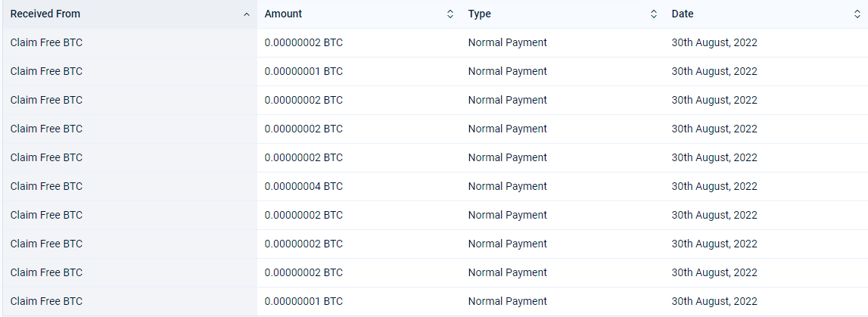The width and height of the screenshot is (868, 317).
Task: Click the sort arrow in Received From header
Action: (247, 14)
